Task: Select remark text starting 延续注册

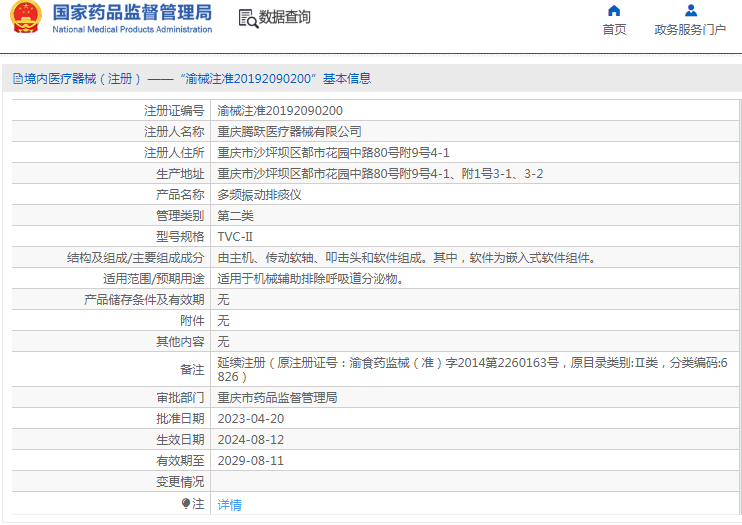Action: pyautogui.click(x=472, y=370)
